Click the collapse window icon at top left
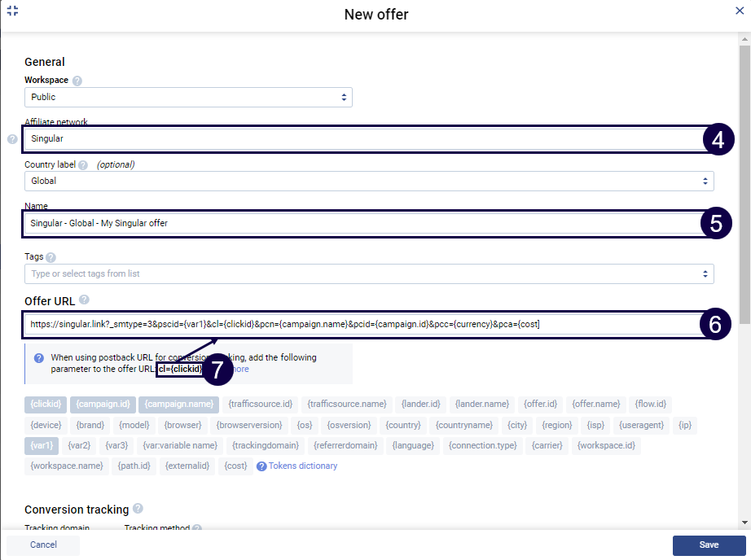Image resolution: width=751 pixels, height=560 pixels. [12, 11]
